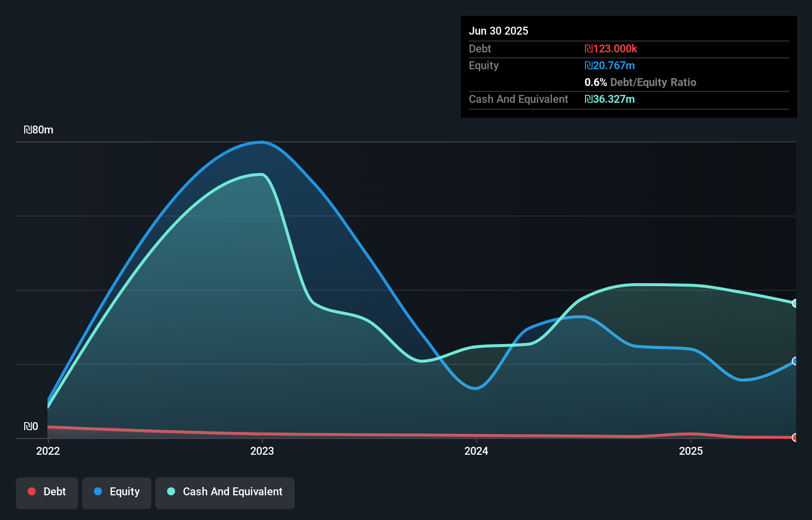Toggle the Equity series visibility

click(116, 493)
